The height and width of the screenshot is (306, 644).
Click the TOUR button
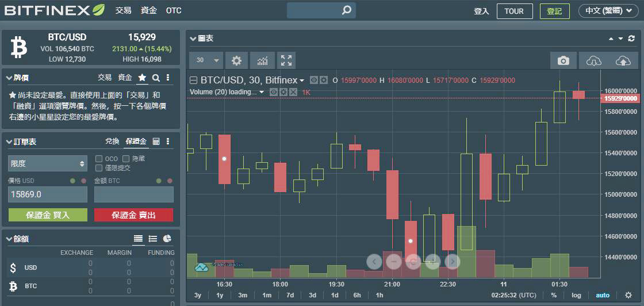click(x=515, y=11)
